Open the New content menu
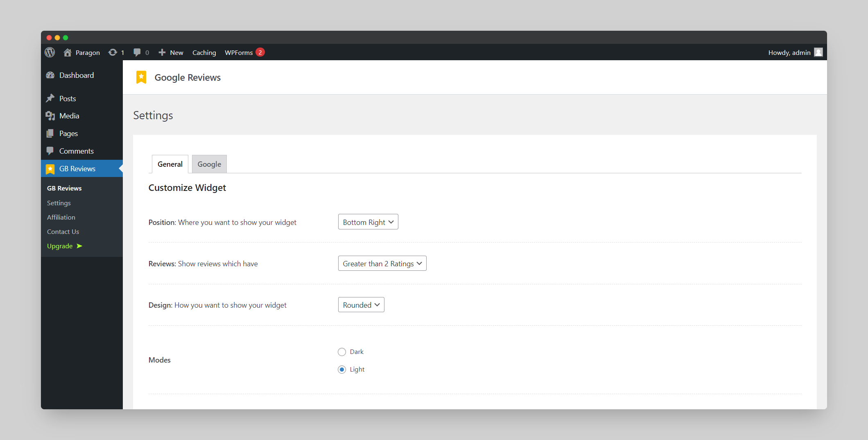 pos(176,52)
